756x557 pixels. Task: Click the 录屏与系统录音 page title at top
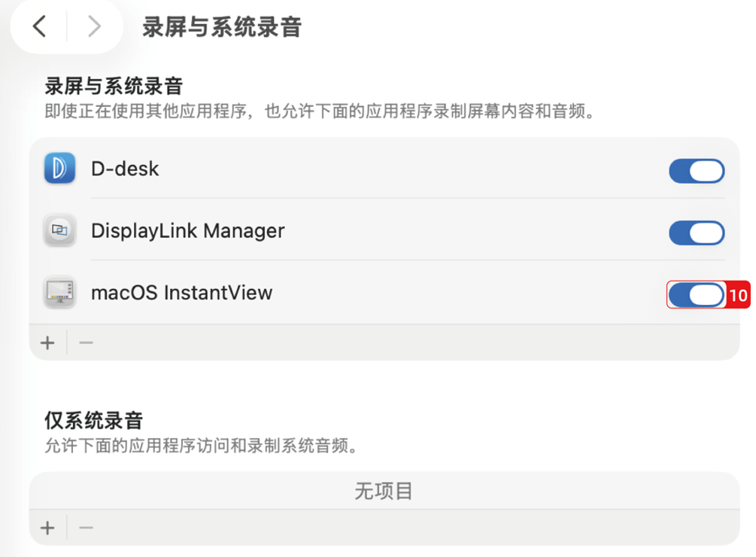point(221,28)
